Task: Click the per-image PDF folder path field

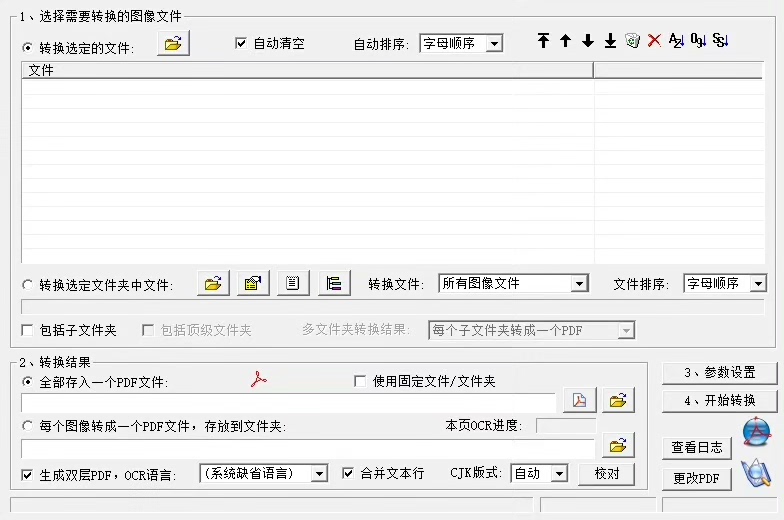Action: 308,448
